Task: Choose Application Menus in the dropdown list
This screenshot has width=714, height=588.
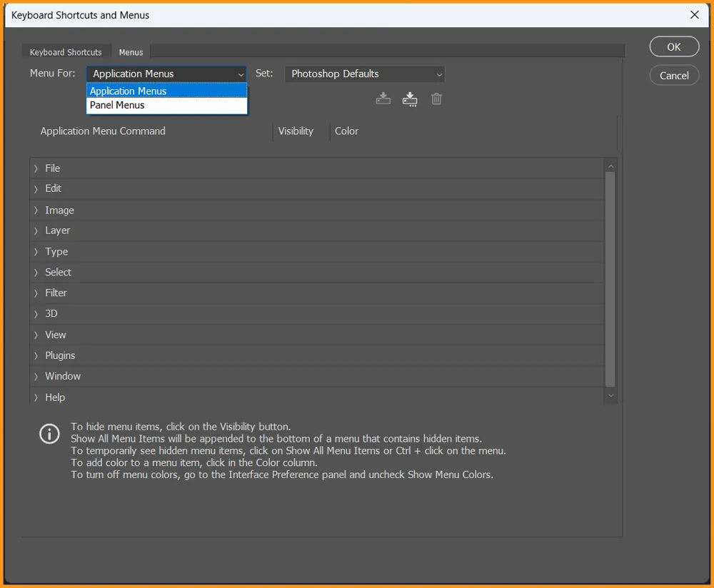Action: click(x=129, y=91)
